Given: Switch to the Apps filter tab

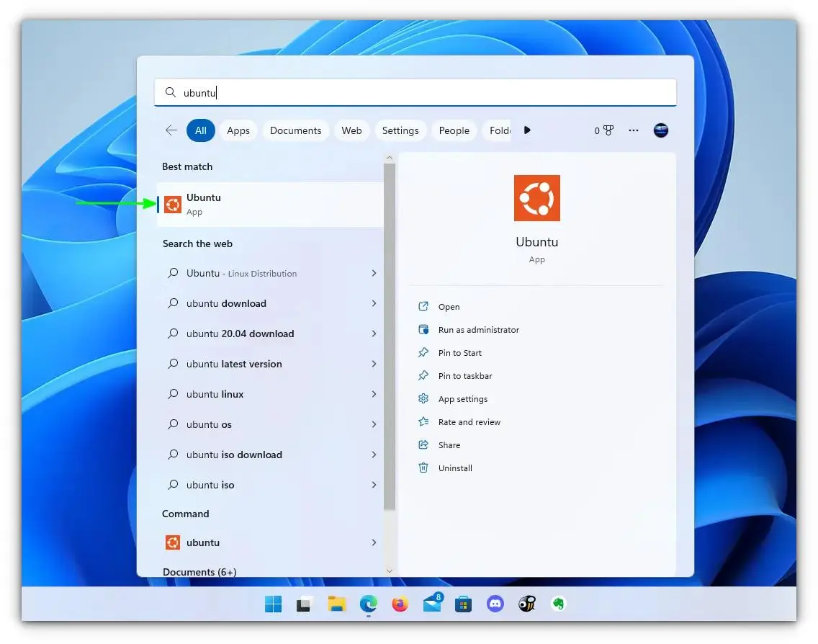Looking at the screenshot, I should (238, 130).
